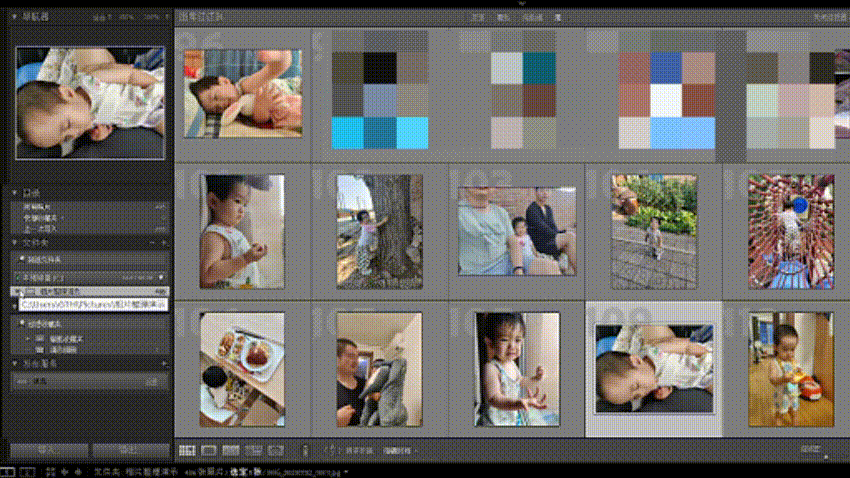
Task: Click the second window display icon
Action: pos(28,472)
